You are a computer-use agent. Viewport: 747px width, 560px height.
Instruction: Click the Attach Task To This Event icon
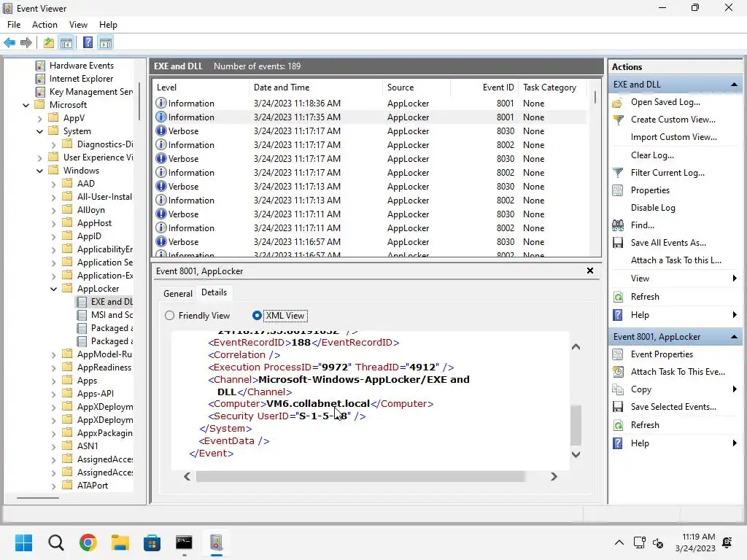click(617, 372)
